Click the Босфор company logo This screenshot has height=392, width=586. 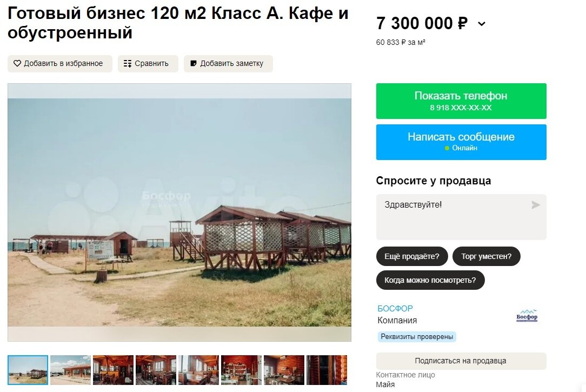coord(527,316)
